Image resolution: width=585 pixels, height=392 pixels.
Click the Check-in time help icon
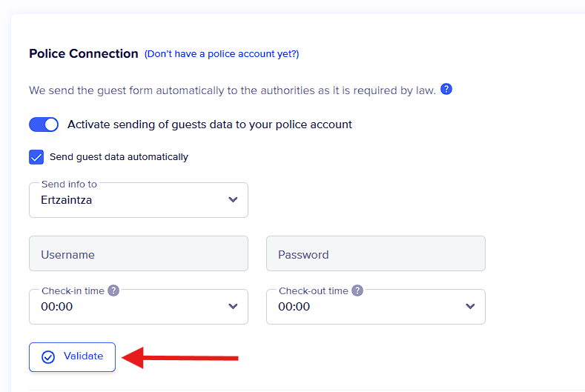point(113,290)
